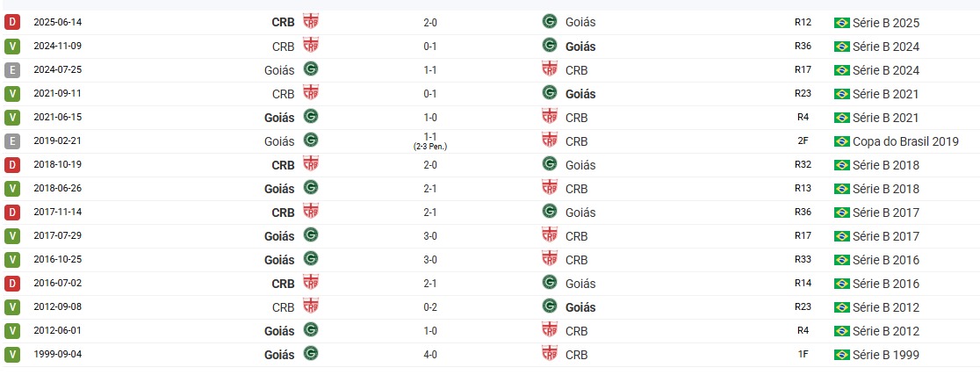Click the red D badge for 2016-07-02

coord(12,283)
